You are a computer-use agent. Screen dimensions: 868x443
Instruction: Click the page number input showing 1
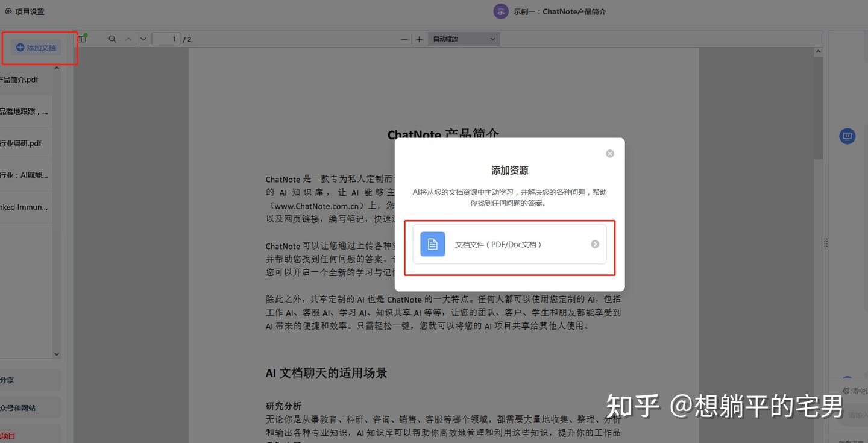click(166, 38)
